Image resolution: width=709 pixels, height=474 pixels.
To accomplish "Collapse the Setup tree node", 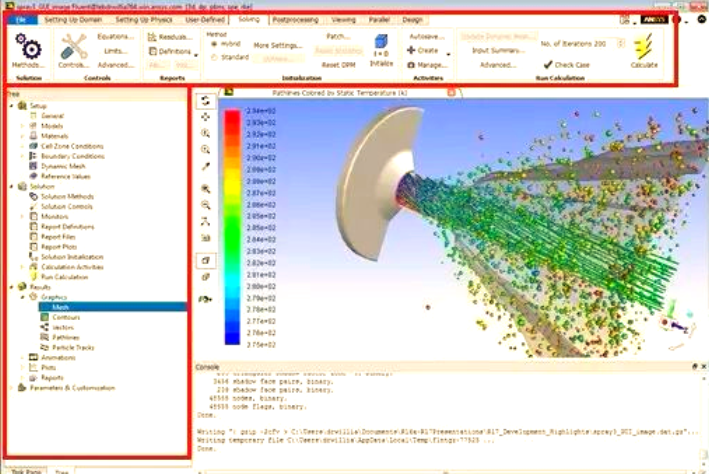I will coord(11,106).
